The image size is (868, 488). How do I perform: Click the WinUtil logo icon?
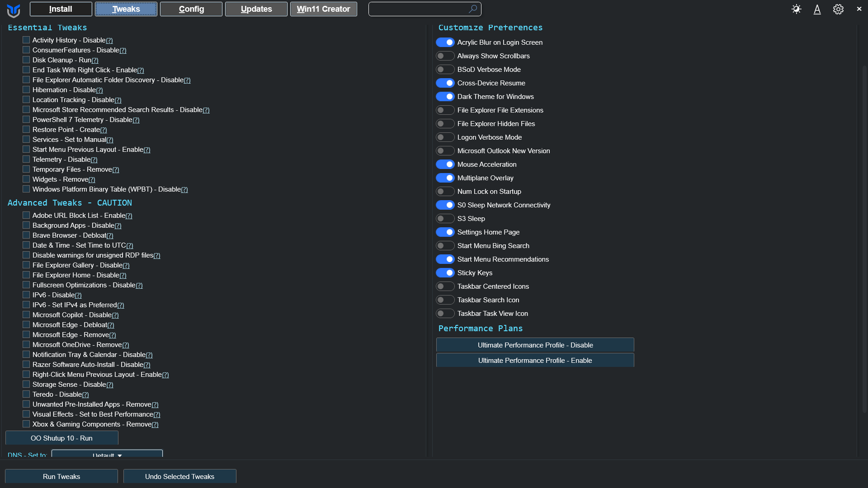tap(14, 10)
